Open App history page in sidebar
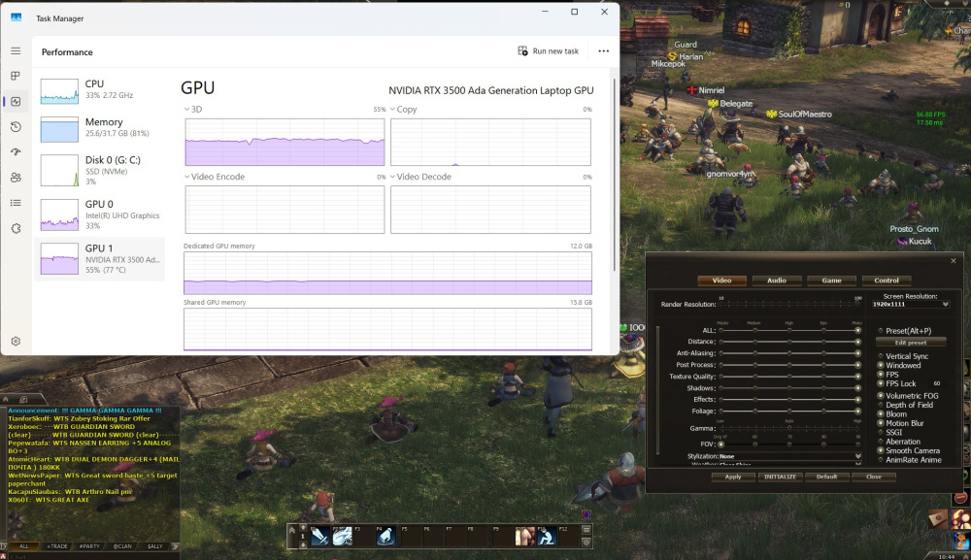971x560 pixels. point(16,126)
